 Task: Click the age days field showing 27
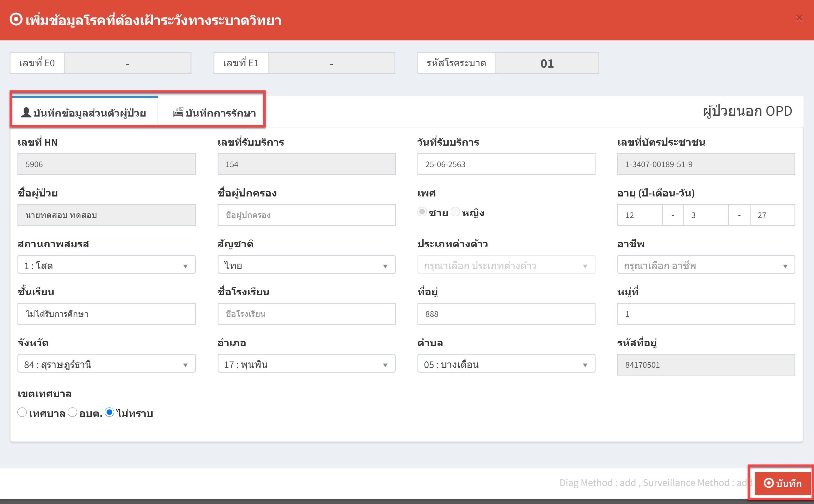click(772, 215)
